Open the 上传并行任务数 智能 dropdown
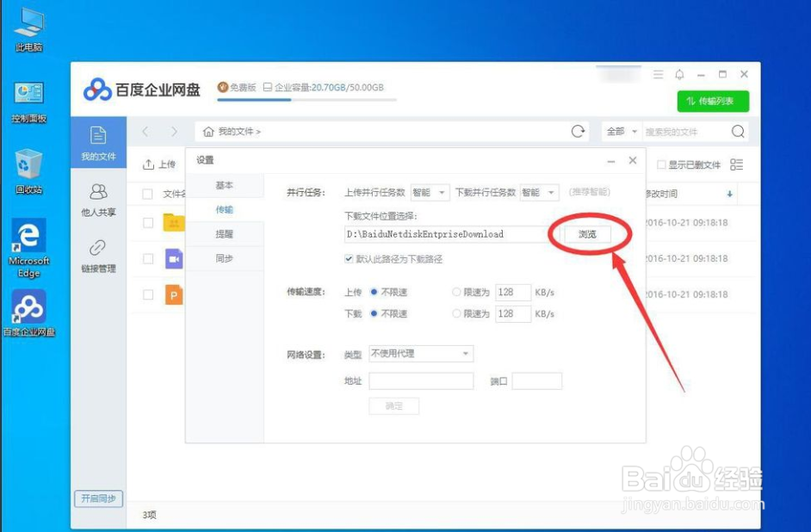 click(430, 193)
